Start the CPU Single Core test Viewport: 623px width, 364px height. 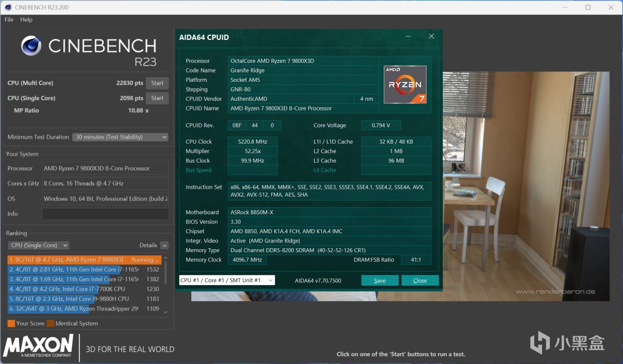[x=157, y=98]
